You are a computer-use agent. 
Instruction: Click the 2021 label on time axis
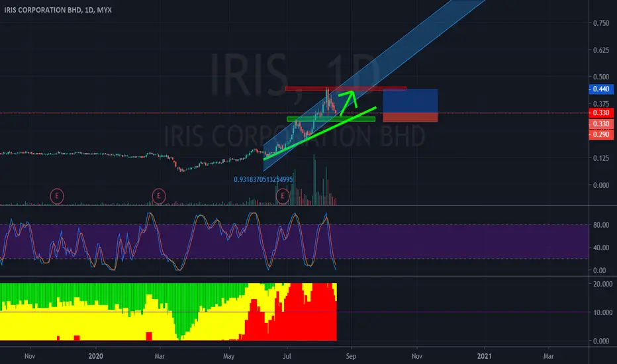(x=484, y=356)
